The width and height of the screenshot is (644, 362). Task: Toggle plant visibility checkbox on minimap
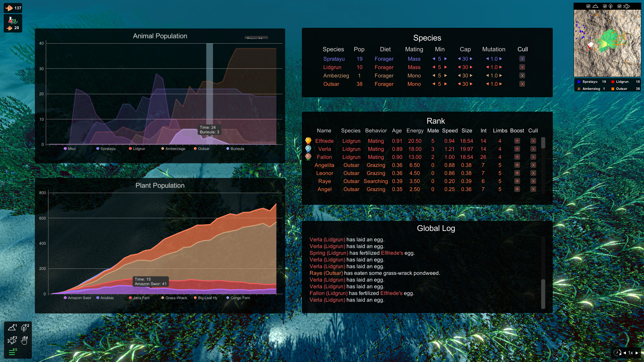coord(604,6)
